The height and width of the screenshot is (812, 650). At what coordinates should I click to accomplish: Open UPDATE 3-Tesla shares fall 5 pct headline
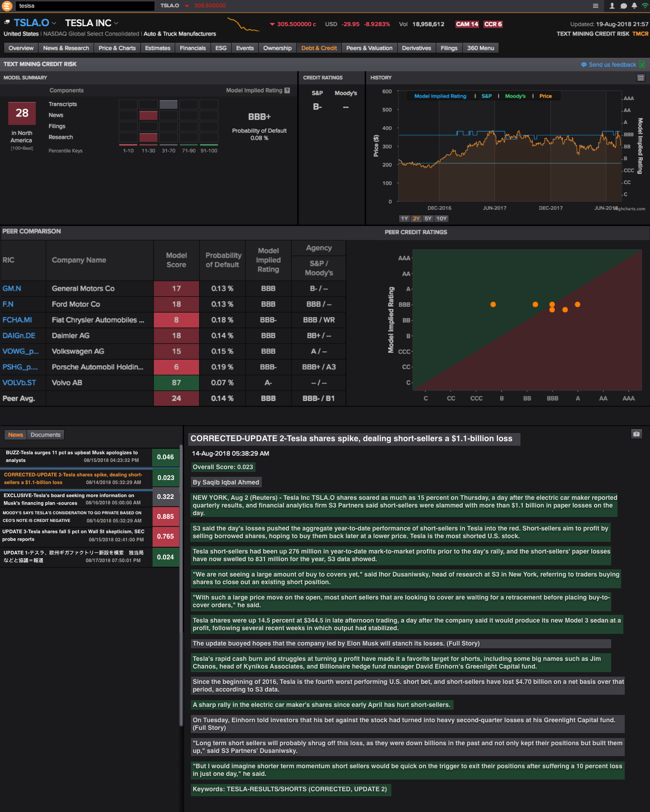pyautogui.click(x=76, y=535)
